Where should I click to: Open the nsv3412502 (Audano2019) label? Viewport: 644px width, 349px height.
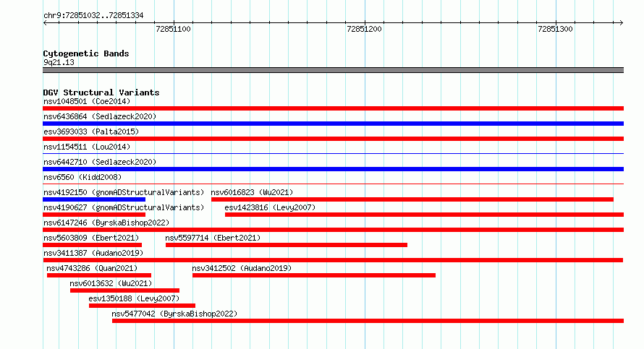tap(242, 268)
